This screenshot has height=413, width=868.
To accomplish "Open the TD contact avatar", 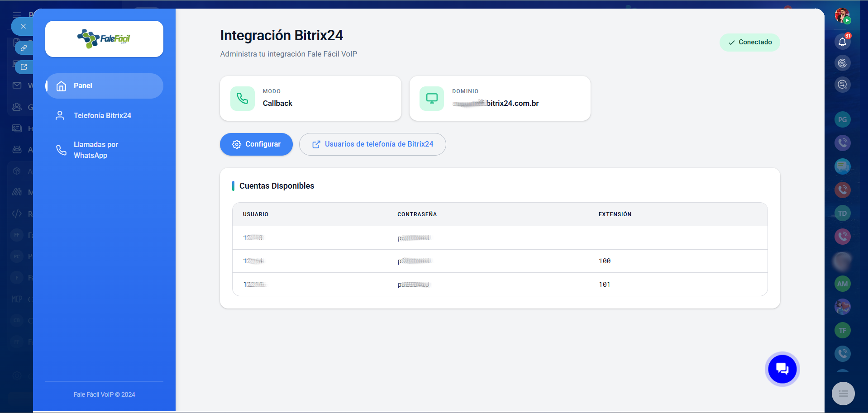I will [842, 214].
